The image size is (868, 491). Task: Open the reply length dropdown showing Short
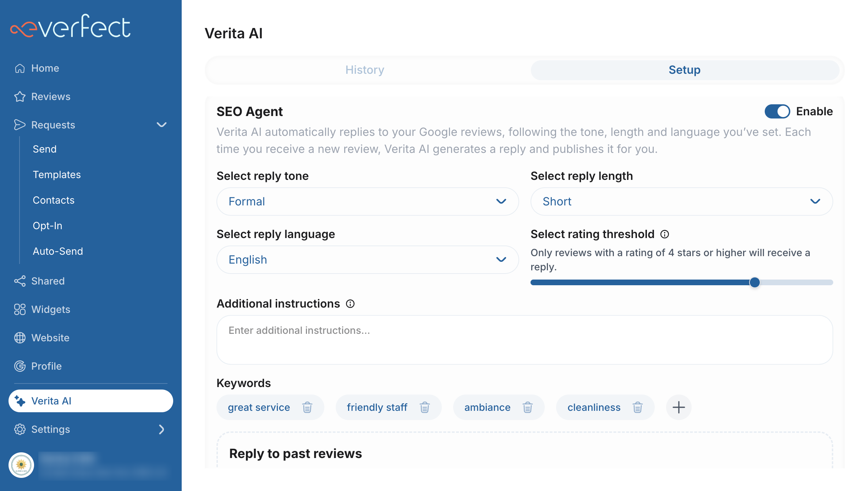coord(681,202)
